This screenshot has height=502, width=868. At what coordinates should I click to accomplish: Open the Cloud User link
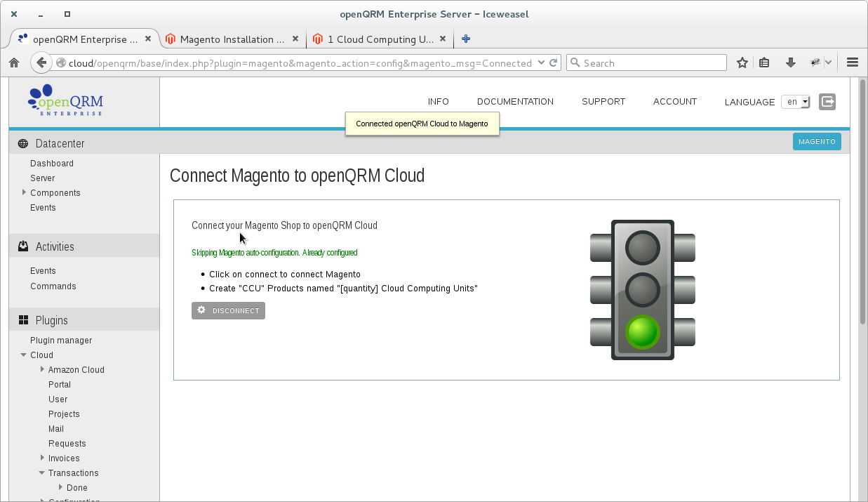click(x=58, y=399)
